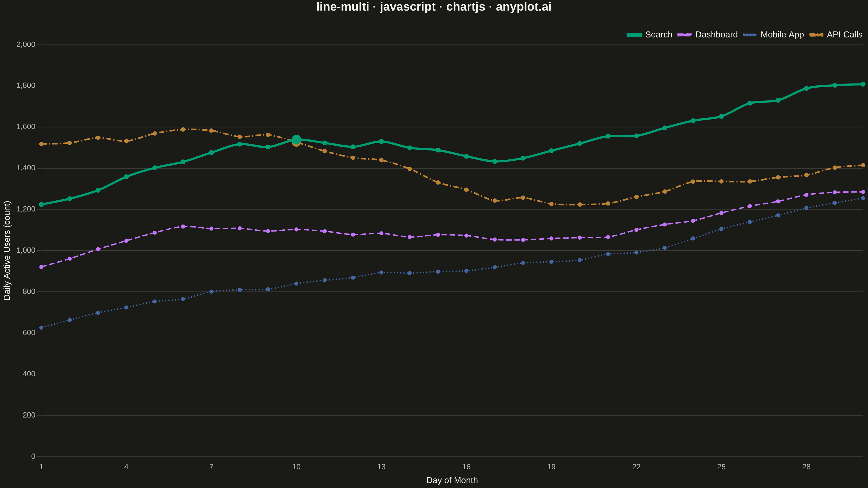Click the '2,000' y-axis tick label

coord(26,44)
